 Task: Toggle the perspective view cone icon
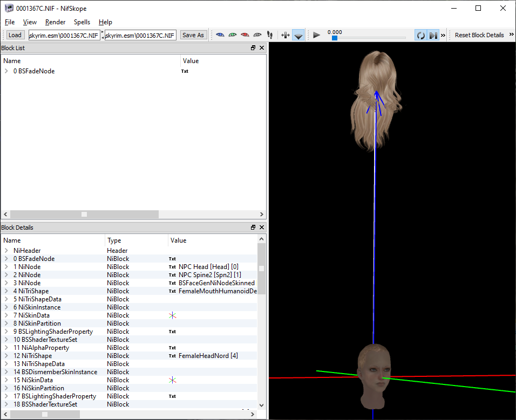coord(298,35)
